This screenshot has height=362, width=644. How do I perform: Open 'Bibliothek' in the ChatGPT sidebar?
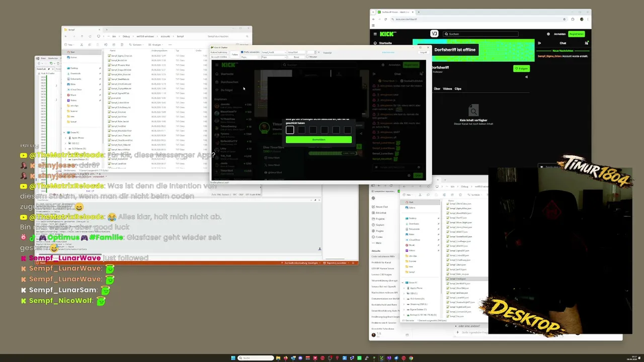point(379,213)
